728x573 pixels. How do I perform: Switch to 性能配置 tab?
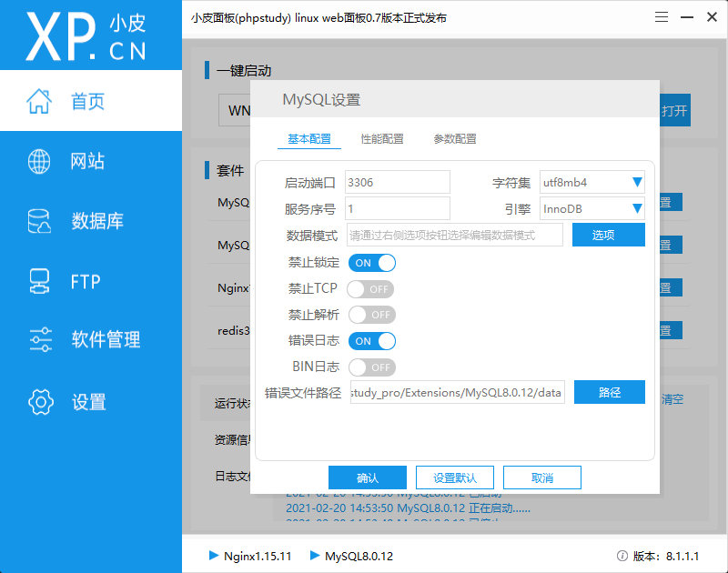(x=382, y=139)
